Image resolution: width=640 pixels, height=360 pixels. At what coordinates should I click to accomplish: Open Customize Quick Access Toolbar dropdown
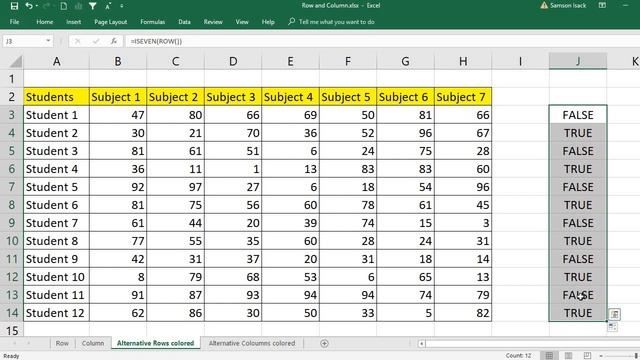point(122,6)
